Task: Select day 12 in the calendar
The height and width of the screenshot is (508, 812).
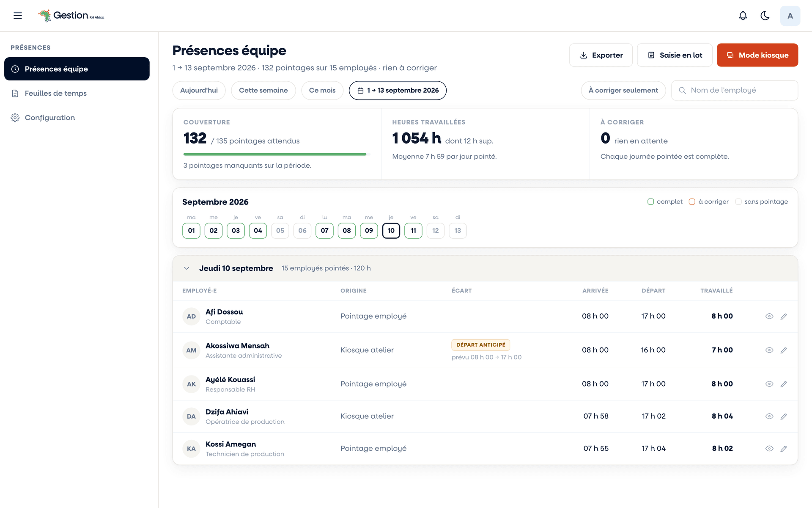Action: (436, 231)
